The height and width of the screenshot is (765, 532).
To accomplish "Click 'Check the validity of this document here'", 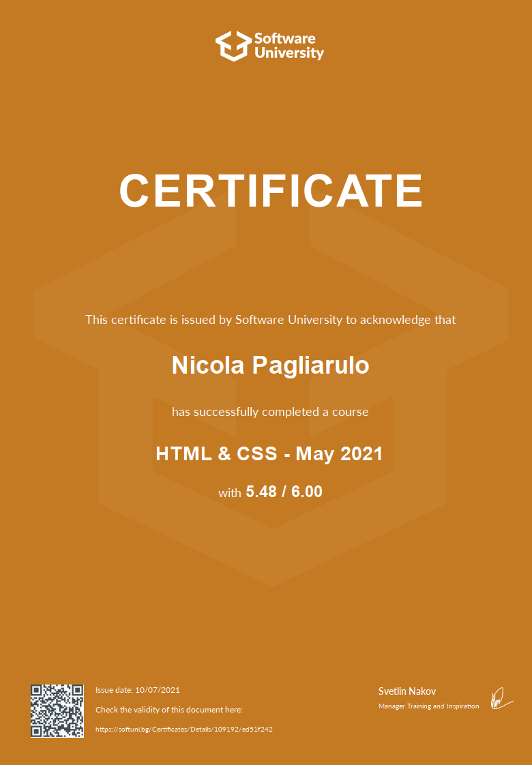I will [x=169, y=710].
